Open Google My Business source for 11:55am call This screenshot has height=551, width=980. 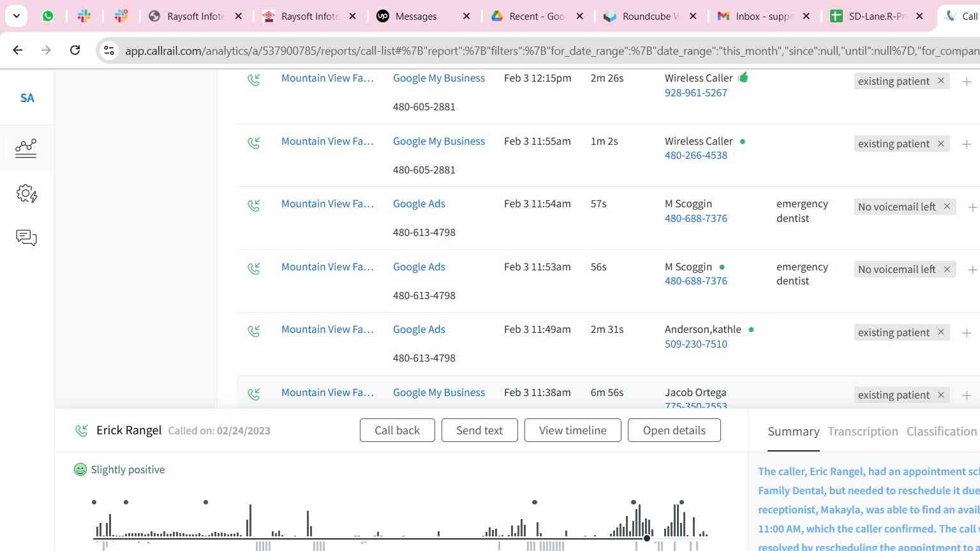pos(439,141)
